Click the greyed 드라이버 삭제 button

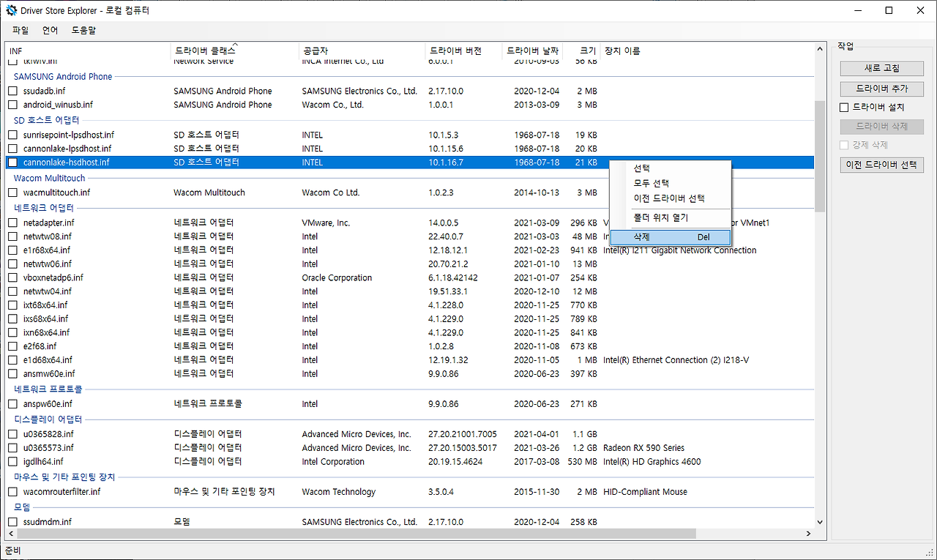882,127
